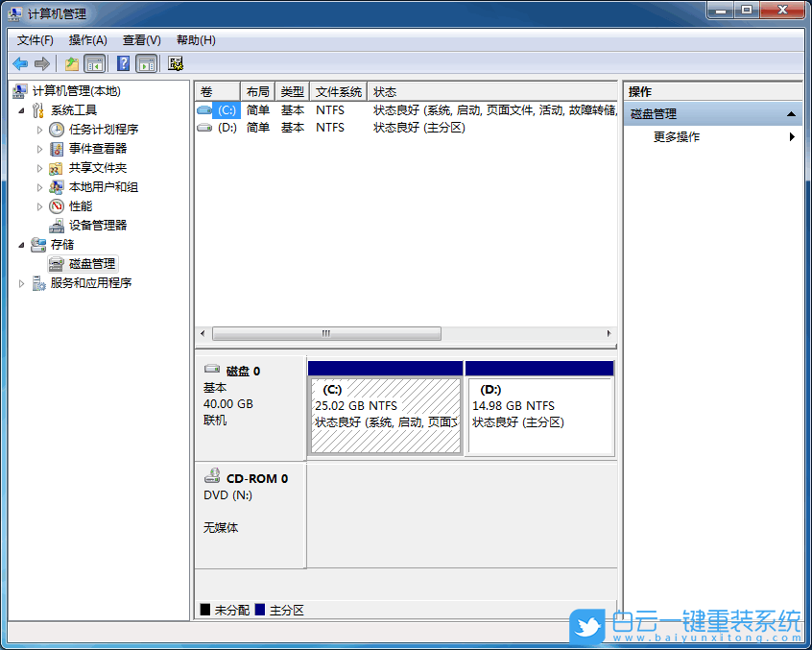The width and height of the screenshot is (812, 650).
Task: Expand the 服务和应用程序 tree node
Action: [22, 282]
